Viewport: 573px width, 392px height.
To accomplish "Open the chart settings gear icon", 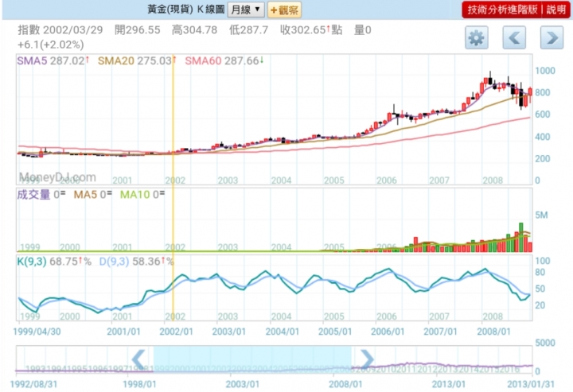I will pyautogui.click(x=477, y=37).
